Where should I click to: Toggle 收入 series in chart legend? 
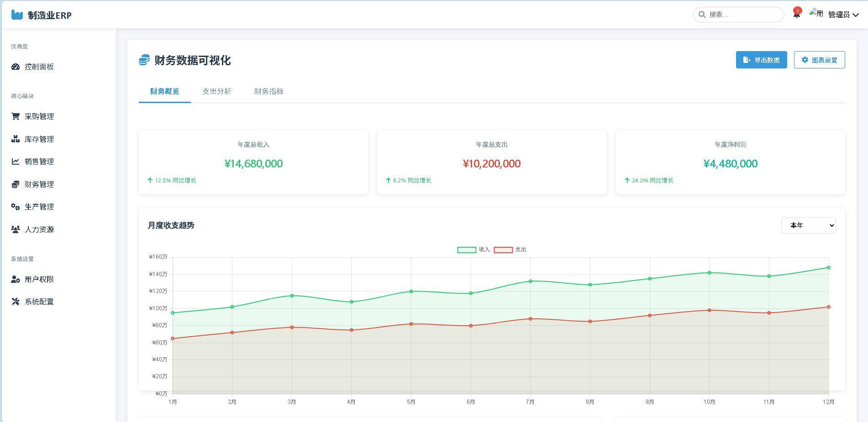473,250
